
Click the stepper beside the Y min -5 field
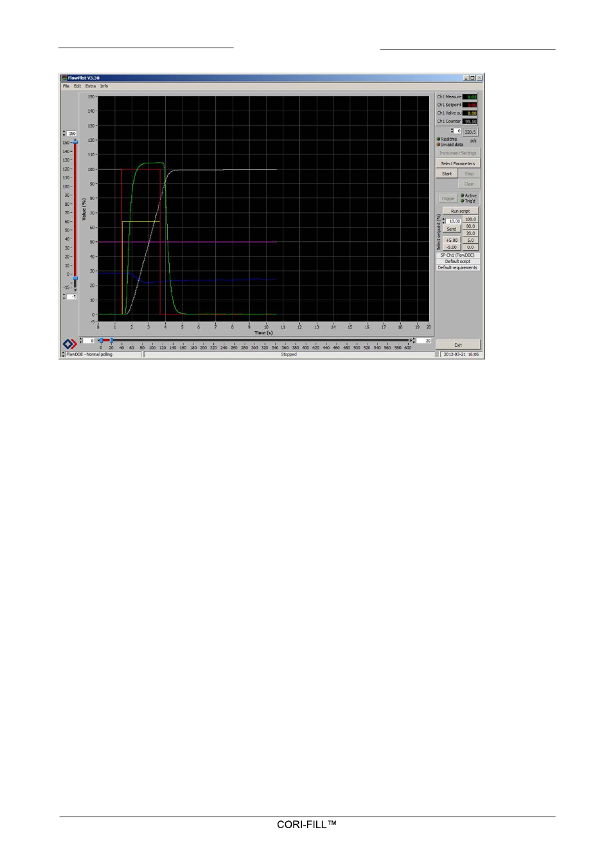[64, 297]
